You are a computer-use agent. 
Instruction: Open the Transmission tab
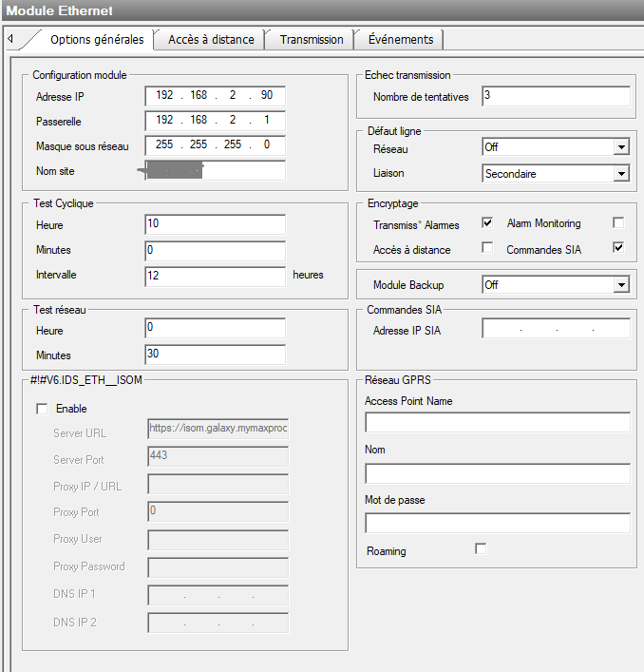click(x=312, y=40)
